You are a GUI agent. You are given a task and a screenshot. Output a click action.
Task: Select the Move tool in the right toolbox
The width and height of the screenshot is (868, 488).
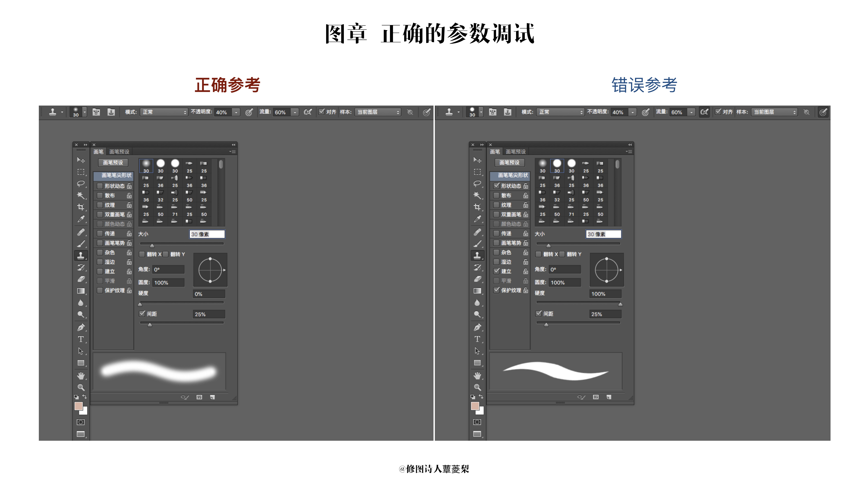[x=477, y=160]
